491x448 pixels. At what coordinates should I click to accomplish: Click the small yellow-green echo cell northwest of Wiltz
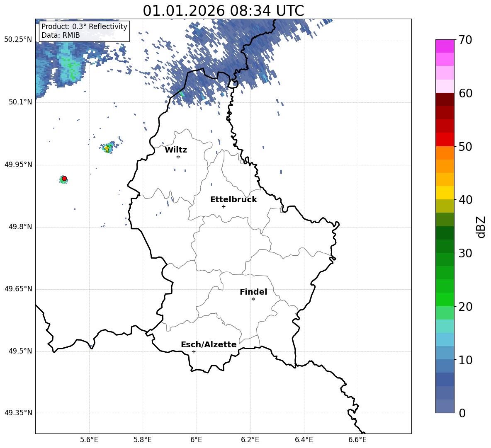pyautogui.click(x=108, y=148)
